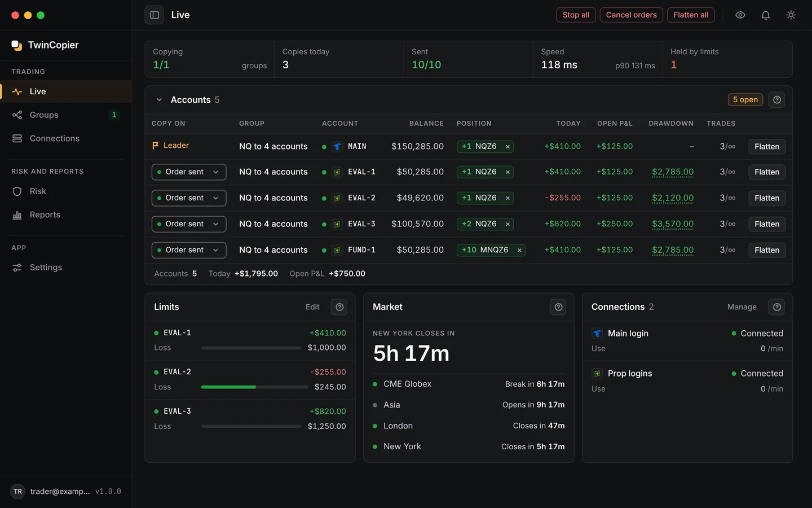
Task: Click EVAL-3 loss progress bar
Action: pyautogui.click(x=251, y=427)
